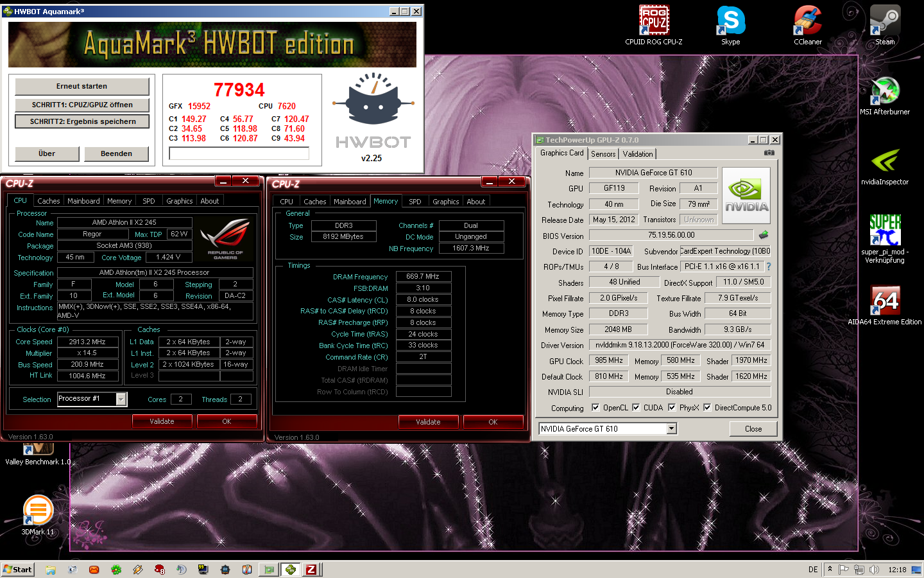This screenshot has width=924, height=578.
Task: Click DE language indicator in taskbar
Action: pos(813,570)
